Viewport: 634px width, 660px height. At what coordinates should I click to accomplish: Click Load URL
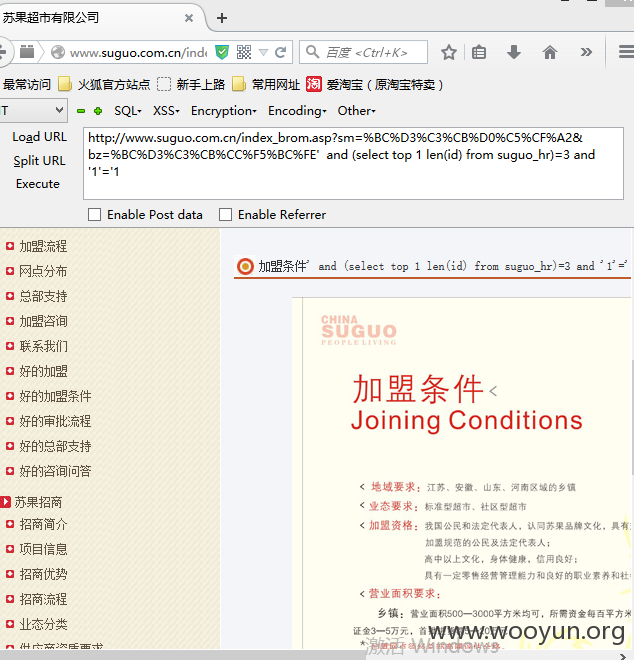(x=40, y=137)
